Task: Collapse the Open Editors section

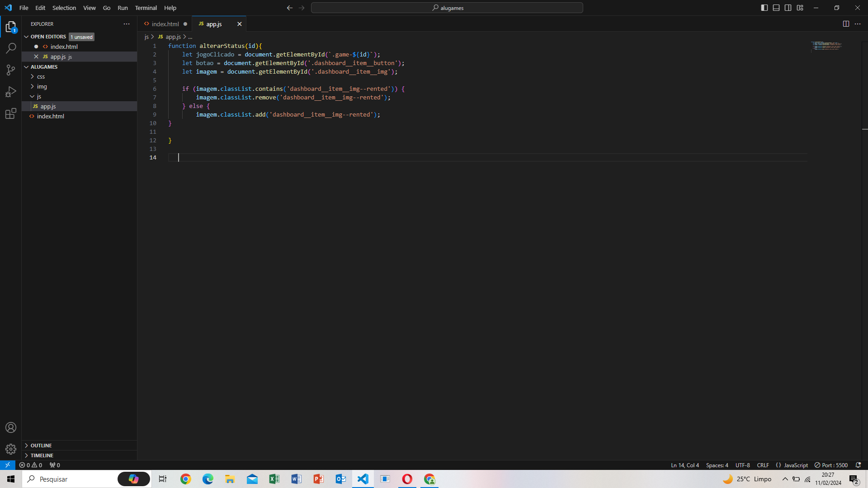Action: pos(26,37)
